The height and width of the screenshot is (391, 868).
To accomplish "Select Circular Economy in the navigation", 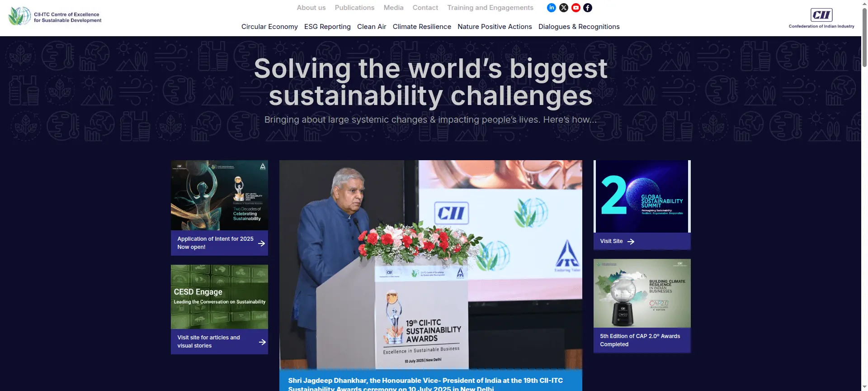I will [269, 27].
